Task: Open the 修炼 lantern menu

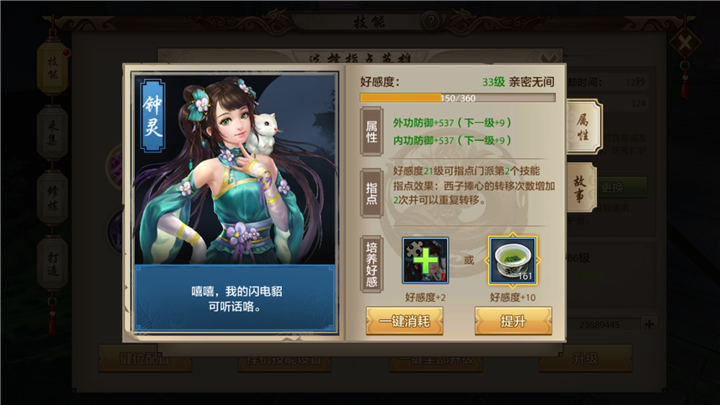Action: tap(52, 198)
